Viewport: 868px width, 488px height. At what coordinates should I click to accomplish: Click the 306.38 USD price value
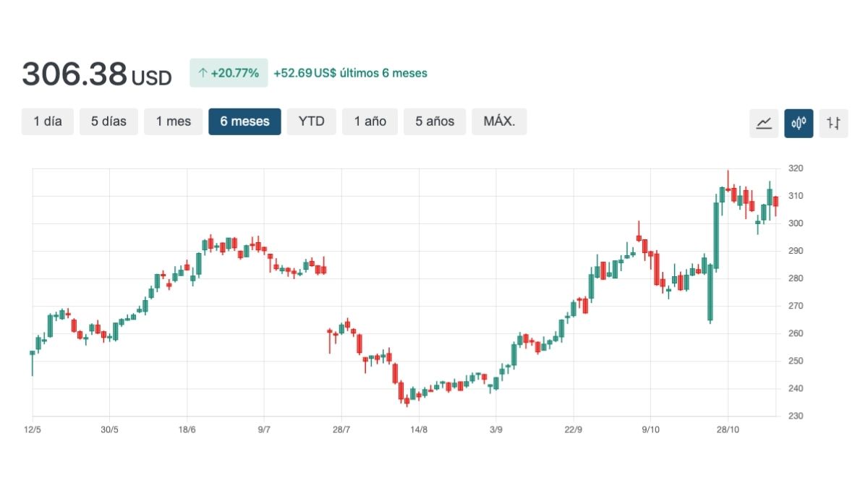(97, 74)
